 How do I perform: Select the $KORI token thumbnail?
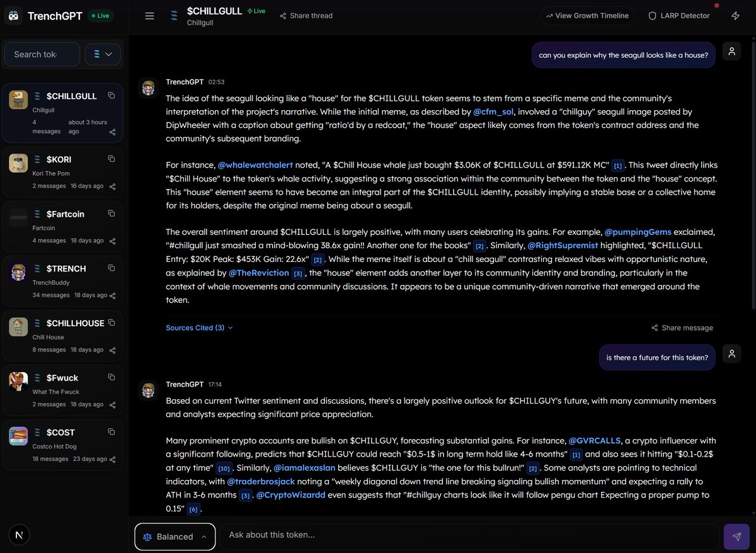[18, 163]
